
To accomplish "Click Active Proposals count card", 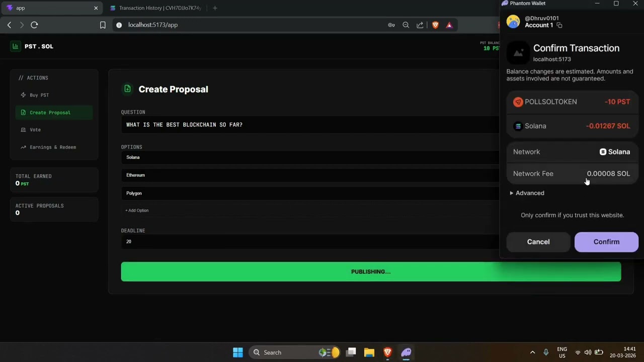I will click(54, 209).
